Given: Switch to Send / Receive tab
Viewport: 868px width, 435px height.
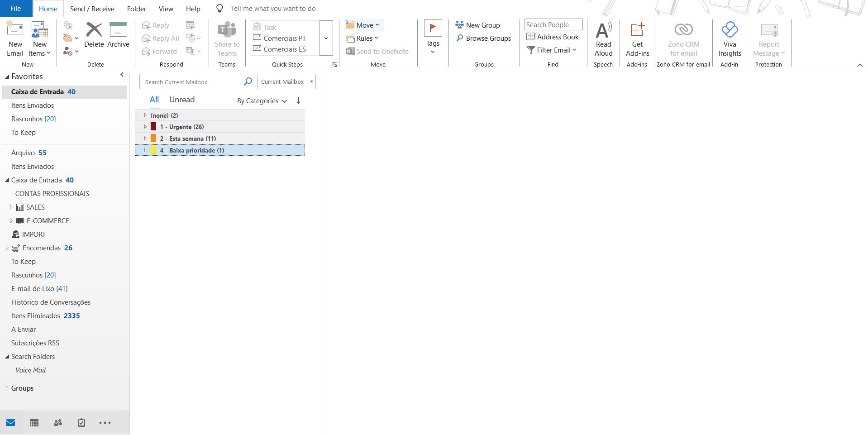Looking at the screenshot, I should tap(92, 9).
